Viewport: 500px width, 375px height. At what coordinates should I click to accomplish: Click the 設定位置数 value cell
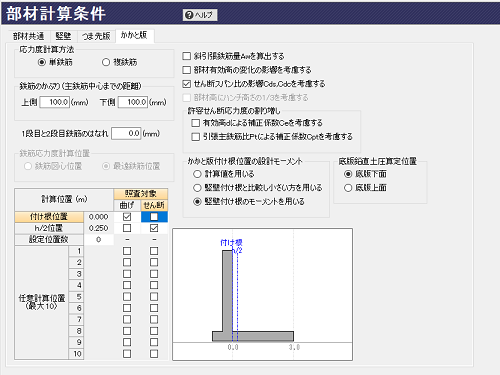coord(99,240)
